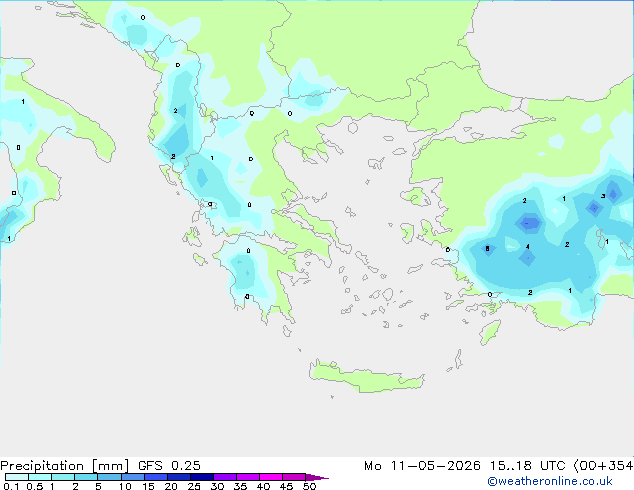Click the '0.5' legend scale label

click(35, 486)
